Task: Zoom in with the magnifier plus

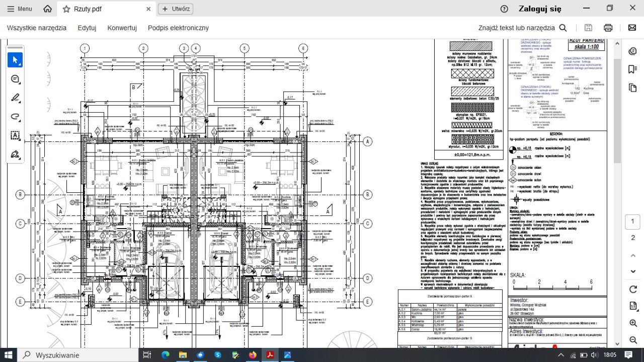Action: pyautogui.click(x=633, y=323)
